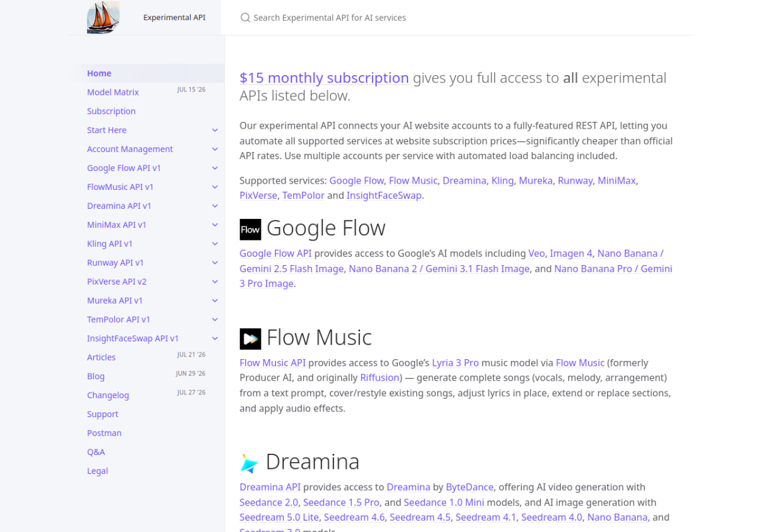
Task: Open Changelog in the sidebar
Action: [108, 395]
